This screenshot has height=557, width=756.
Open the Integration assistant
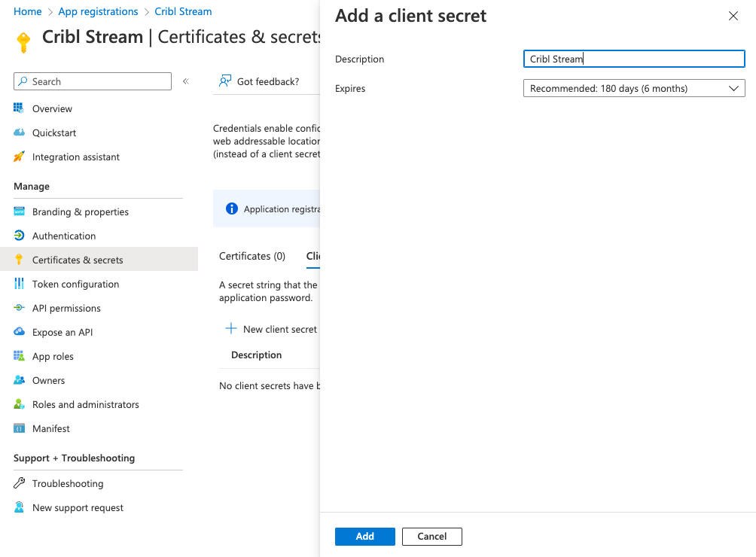click(x=75, y=157)
